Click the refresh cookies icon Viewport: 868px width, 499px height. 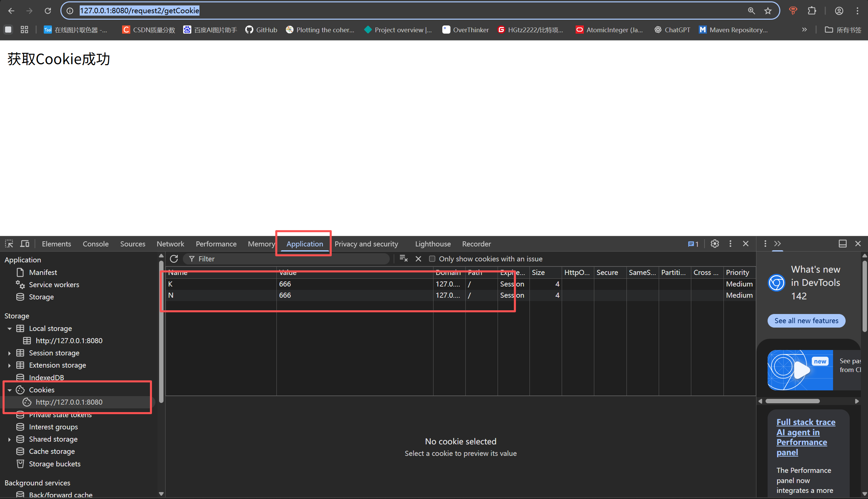(174, 259)
